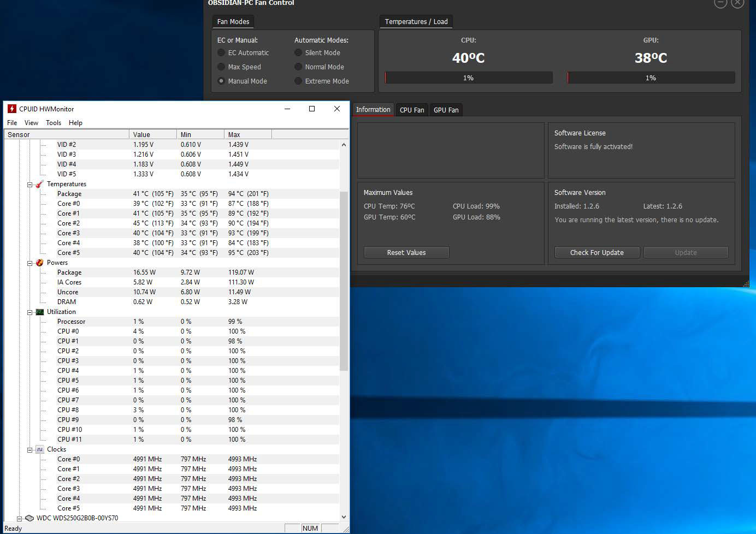Open the File menu in HWMonitor
This screenshot has width=756, height=534.
click(x=12, y=123)
